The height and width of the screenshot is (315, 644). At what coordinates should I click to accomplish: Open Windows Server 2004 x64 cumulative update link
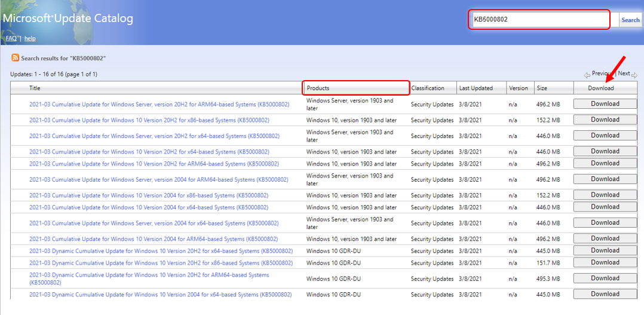pos(154,223)
